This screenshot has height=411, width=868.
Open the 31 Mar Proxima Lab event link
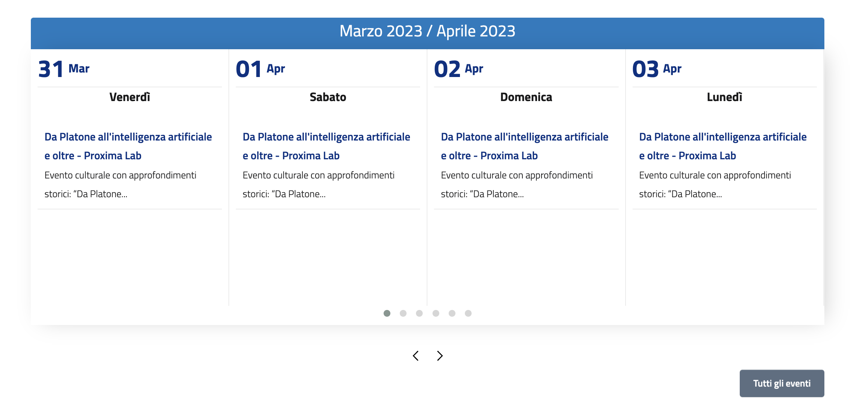click(x=128, y=146)
